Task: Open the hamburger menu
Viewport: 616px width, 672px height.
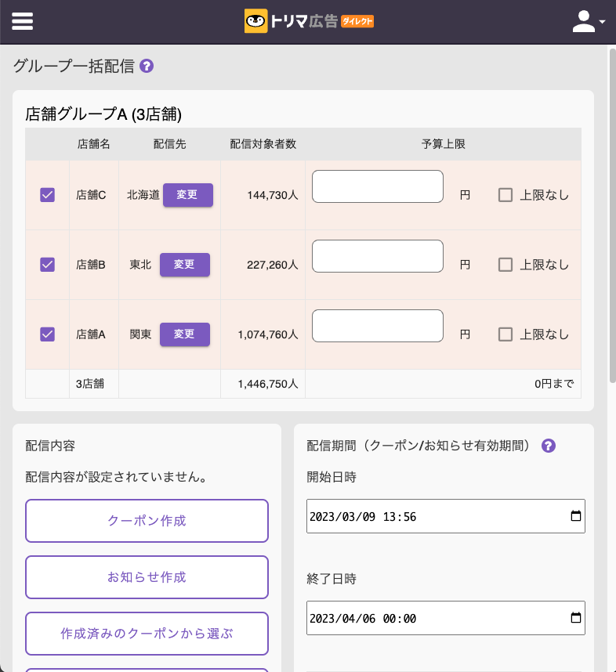Action: pos(22,21)
